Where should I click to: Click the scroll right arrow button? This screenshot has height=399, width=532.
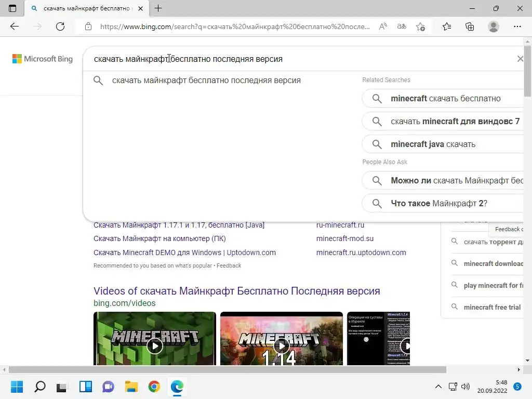tap(519, 369)
